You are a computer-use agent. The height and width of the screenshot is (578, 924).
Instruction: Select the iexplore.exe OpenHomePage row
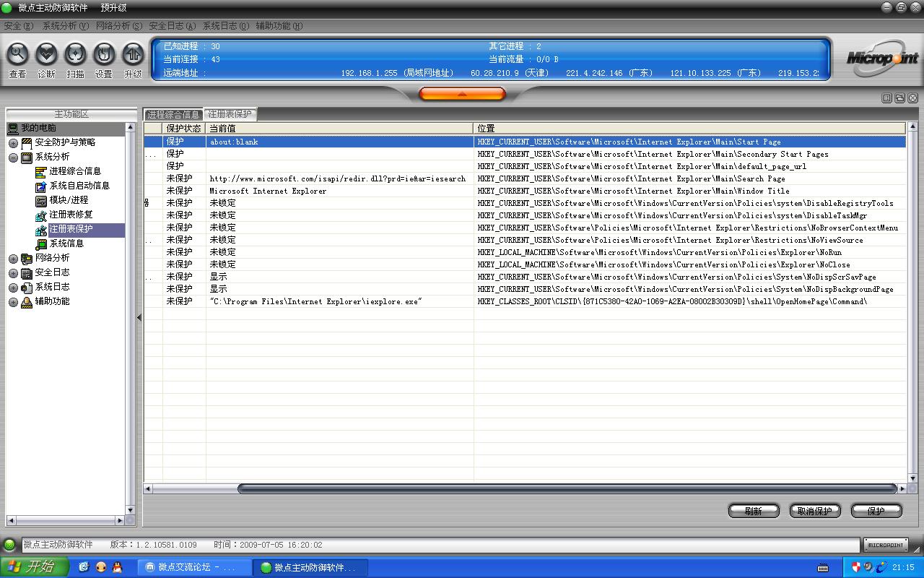[525, 301]
